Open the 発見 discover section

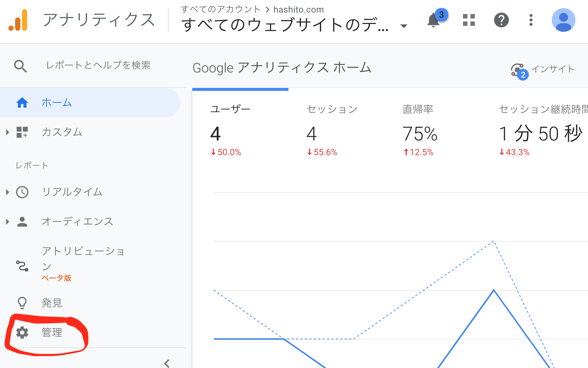pyautogui.click(x=52, y=303)
